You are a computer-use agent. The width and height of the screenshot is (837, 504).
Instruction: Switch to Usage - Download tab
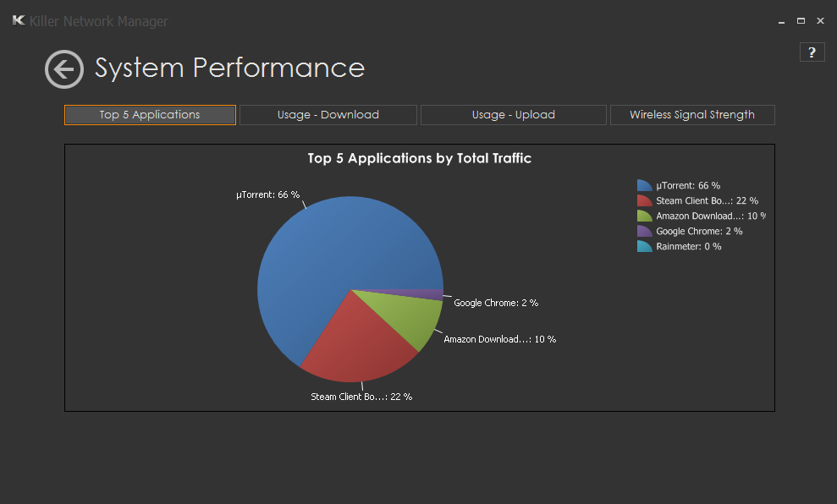pos(328,115)
